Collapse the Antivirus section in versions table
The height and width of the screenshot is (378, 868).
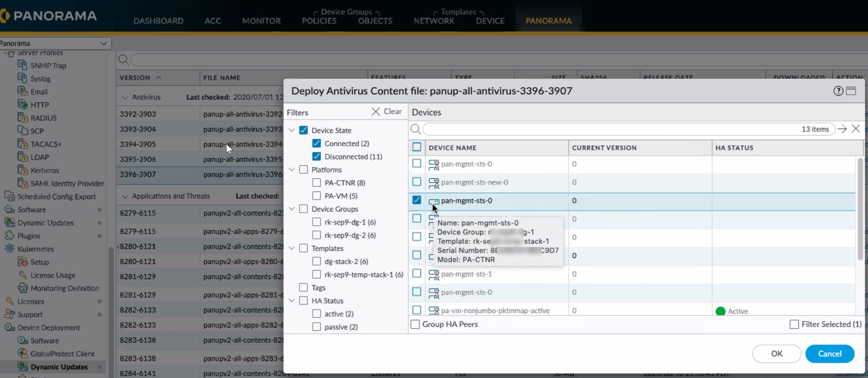[x=125, y=97]
